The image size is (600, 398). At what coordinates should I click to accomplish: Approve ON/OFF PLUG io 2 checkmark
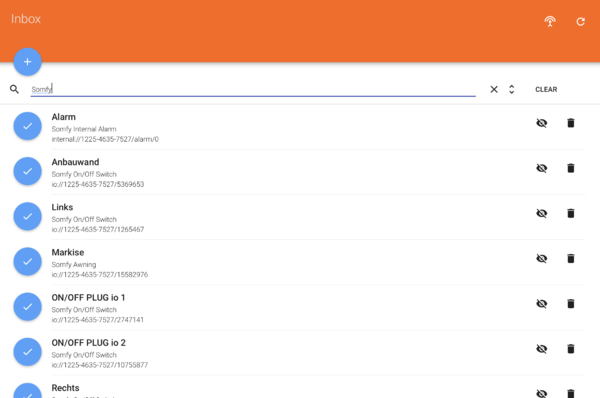(x=28, y=352)
